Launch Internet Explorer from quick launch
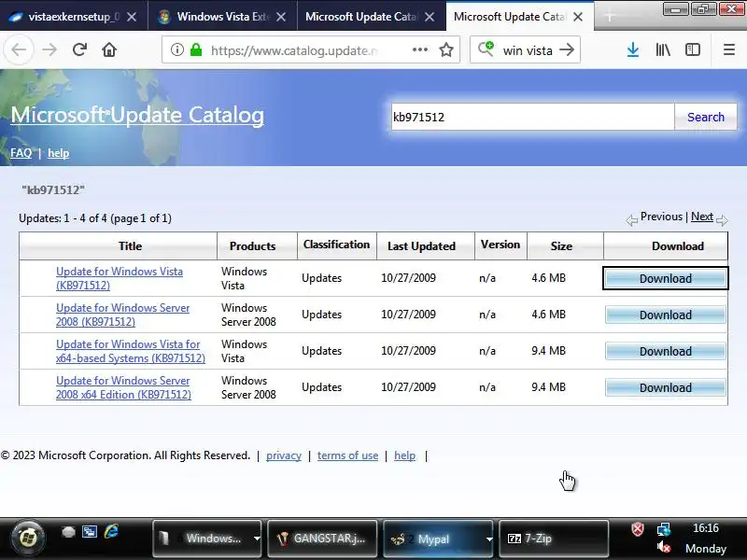 click(111, 531)
